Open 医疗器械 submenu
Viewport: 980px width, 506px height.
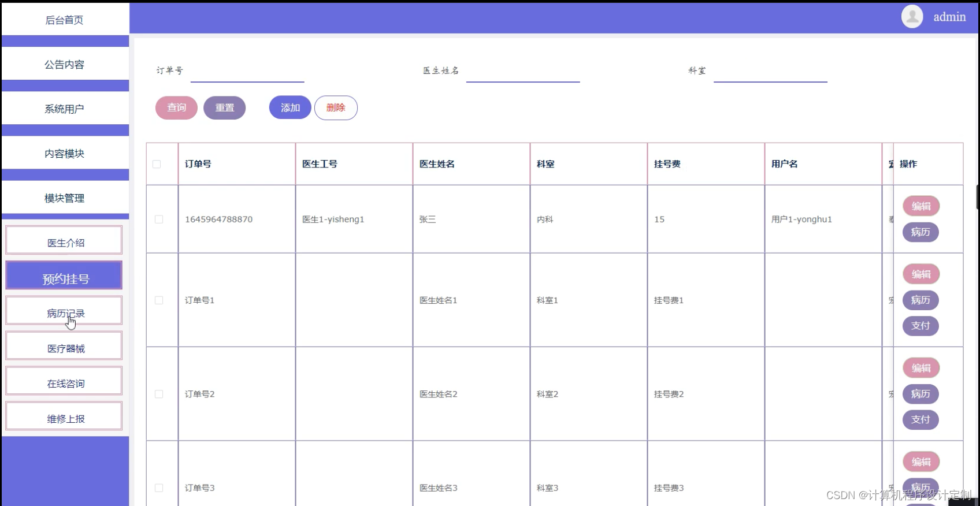(64, 346)
